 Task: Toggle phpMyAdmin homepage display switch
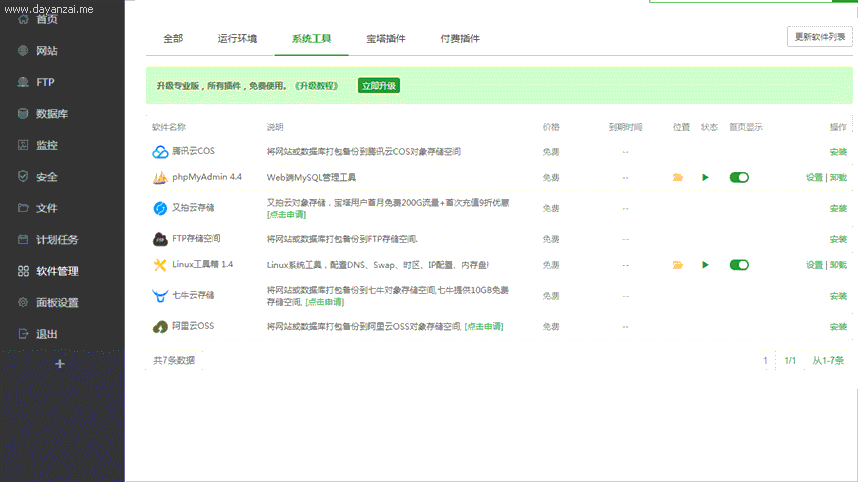click(x=739, y=177)
